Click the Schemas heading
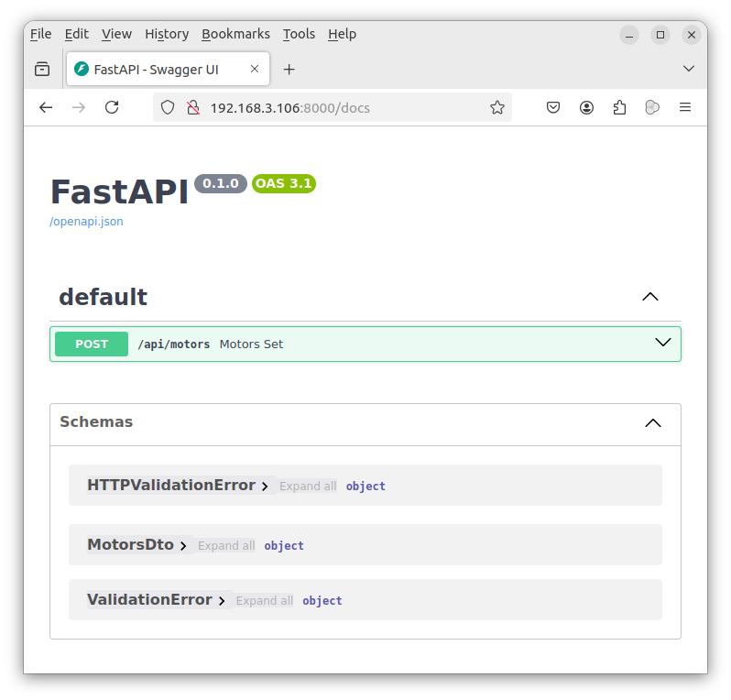Image resolution: width=731 pixels, height=700 pixels. [x=96, y=421]
